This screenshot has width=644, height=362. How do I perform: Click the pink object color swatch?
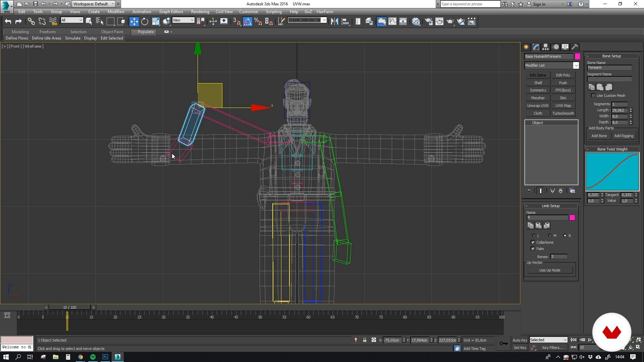click(577, 56)
